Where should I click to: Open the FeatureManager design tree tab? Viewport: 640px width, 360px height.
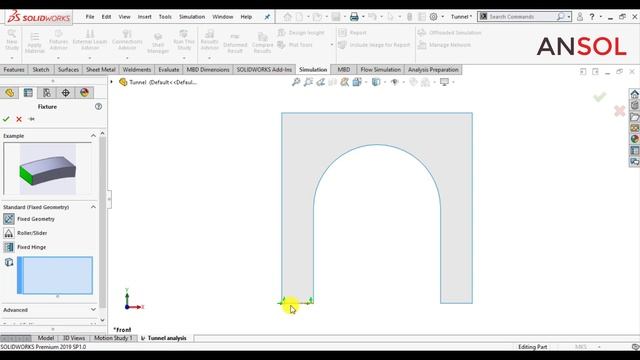9,93
